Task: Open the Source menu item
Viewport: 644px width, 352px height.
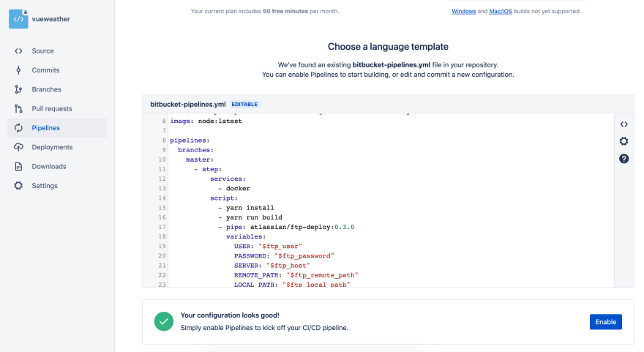Action: click(57, 51)
